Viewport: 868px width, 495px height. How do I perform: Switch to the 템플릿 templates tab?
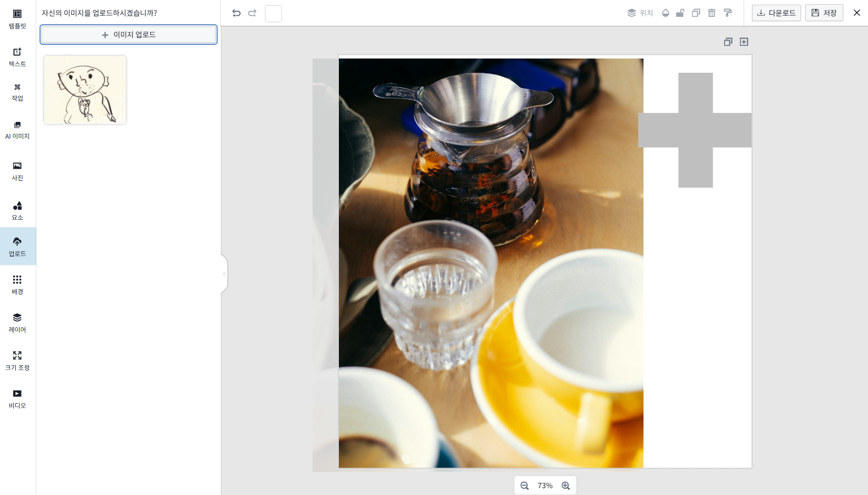17,18
